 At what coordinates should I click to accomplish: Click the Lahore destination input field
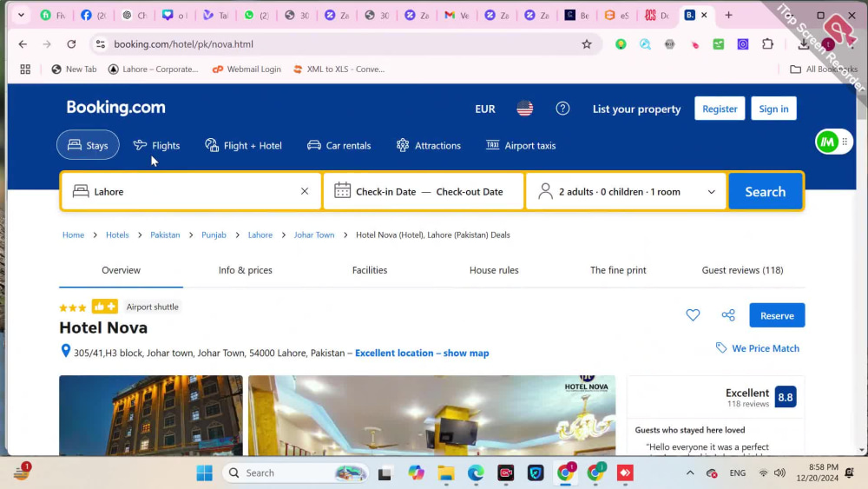[x=191, y=192]
